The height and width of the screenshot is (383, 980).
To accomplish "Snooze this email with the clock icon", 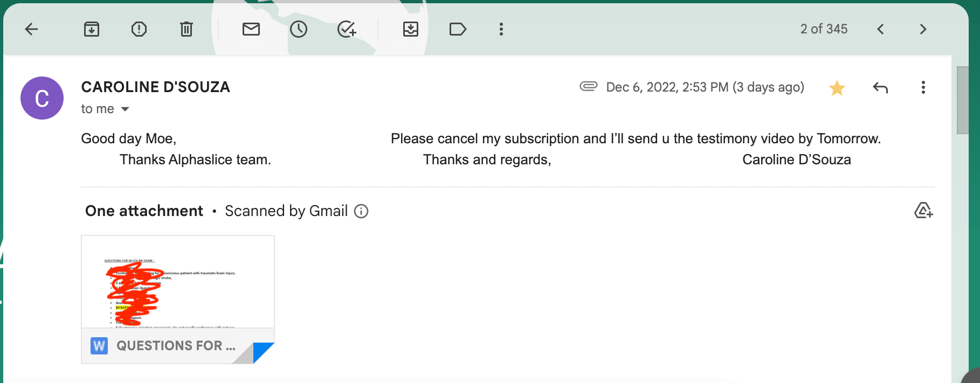I will click(299, 29).
